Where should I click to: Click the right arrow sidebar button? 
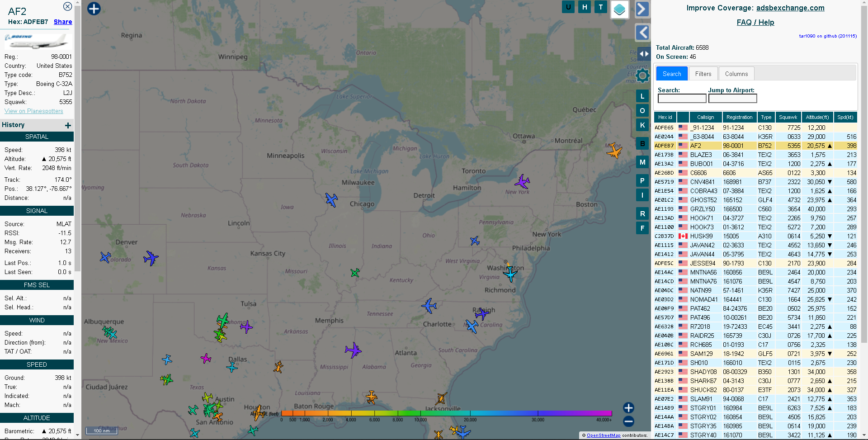click(642, 9)
